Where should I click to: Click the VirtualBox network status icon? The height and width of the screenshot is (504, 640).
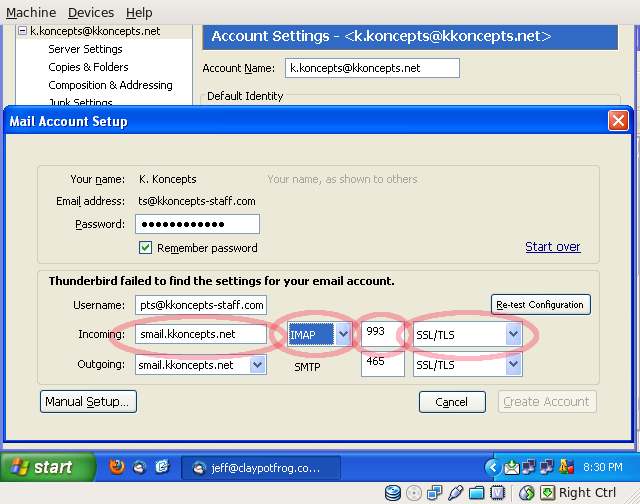click(434, 493)
